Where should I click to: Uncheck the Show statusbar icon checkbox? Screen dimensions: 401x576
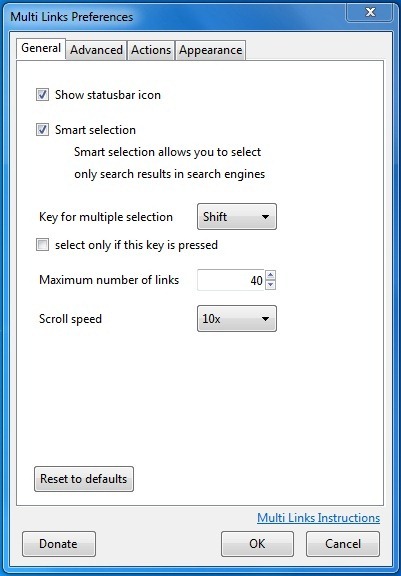42,95
